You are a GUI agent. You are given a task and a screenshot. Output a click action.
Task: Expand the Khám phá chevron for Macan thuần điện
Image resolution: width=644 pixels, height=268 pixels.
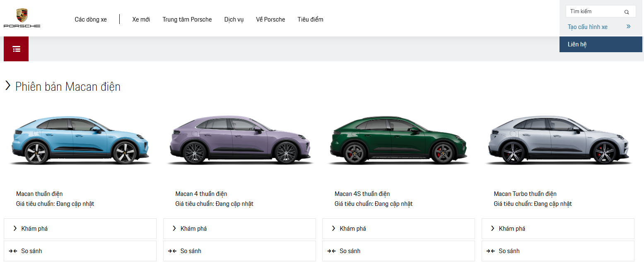click(x=14, y=228)
